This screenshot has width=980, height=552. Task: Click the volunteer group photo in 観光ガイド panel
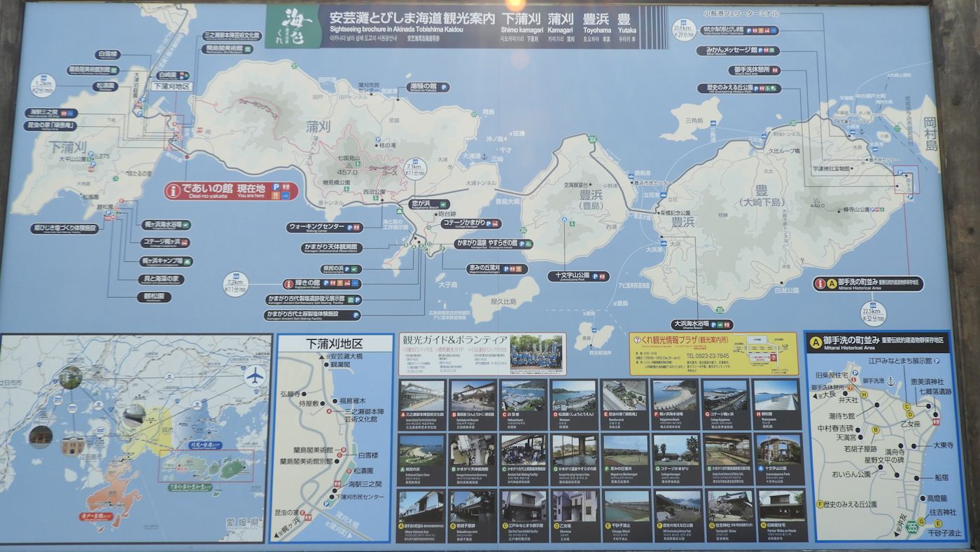click(x=535, y=352)
